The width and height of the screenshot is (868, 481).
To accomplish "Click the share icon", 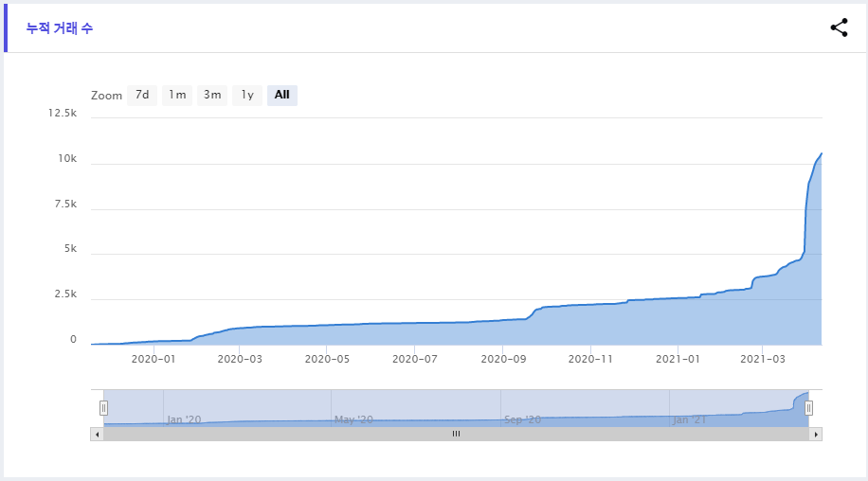I will click(x=840, y=27).
